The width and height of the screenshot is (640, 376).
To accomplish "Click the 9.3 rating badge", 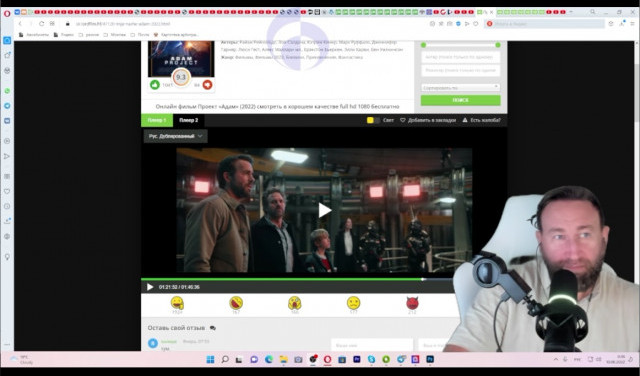I will tap(181, 77).
